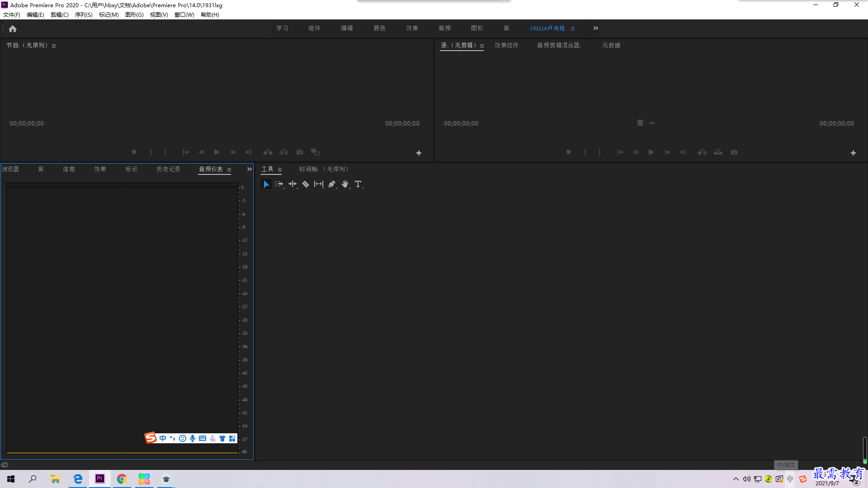Add marker in Program monitor

[134, 152]
